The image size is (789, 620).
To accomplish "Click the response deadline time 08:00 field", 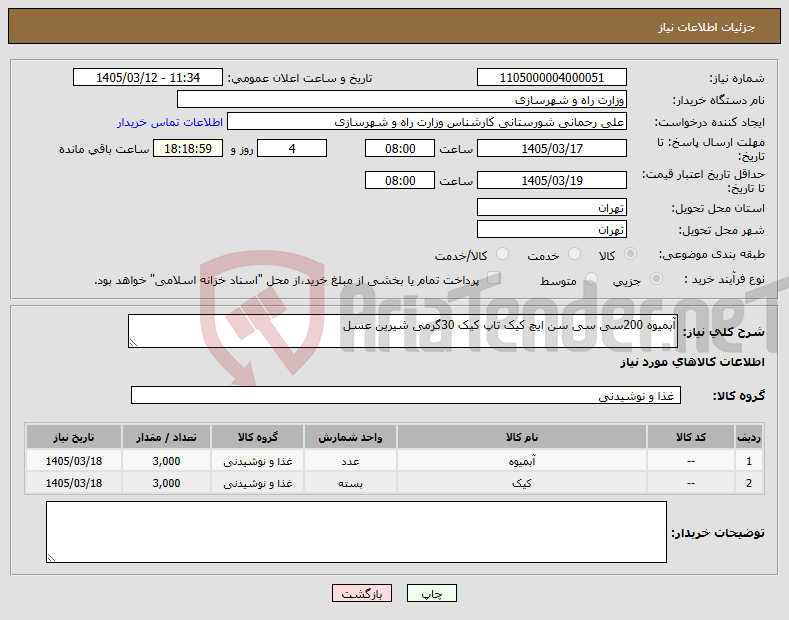I will click(400, 148).
